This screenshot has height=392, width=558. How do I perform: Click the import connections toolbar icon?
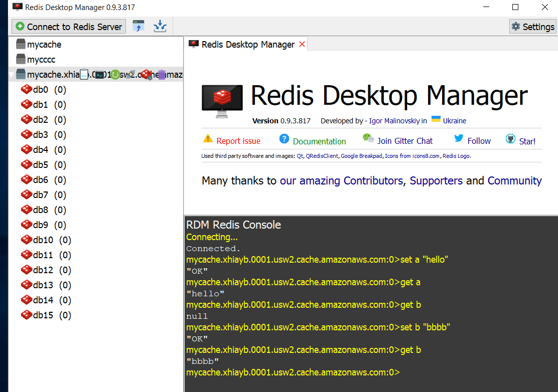point(138,26)
